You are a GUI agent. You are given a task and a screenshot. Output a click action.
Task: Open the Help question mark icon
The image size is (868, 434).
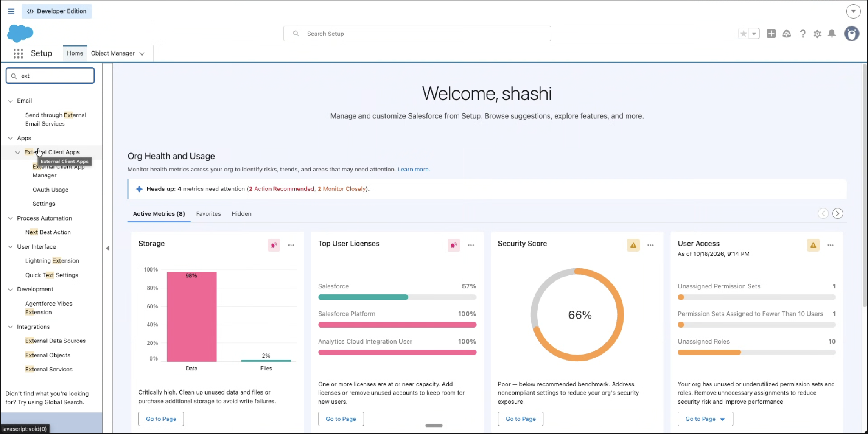pos(802,34)
